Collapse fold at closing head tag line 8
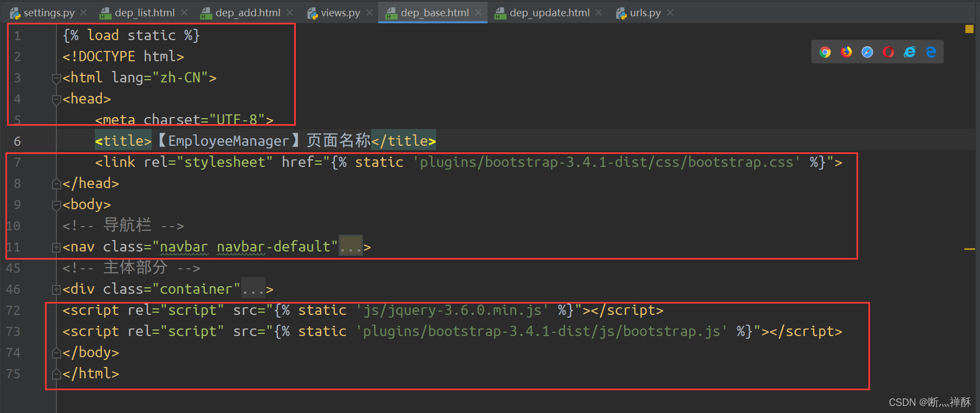The image size is (980, 413). 56,184
